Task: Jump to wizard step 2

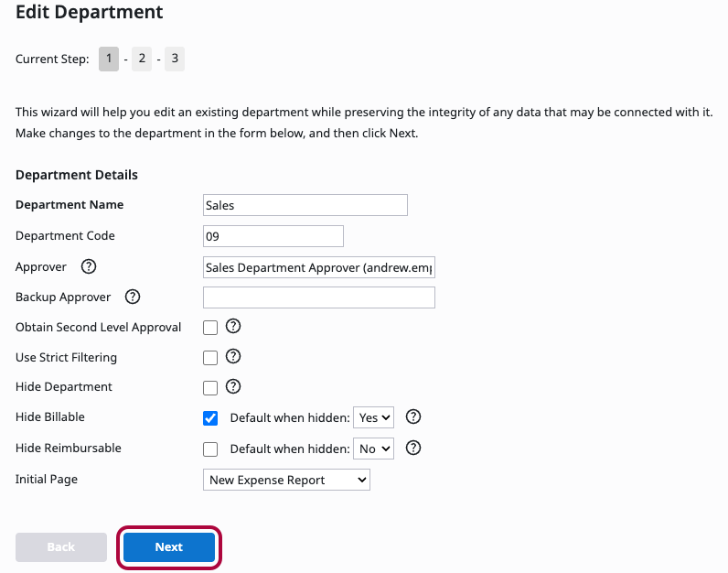Action: point(142,59)
